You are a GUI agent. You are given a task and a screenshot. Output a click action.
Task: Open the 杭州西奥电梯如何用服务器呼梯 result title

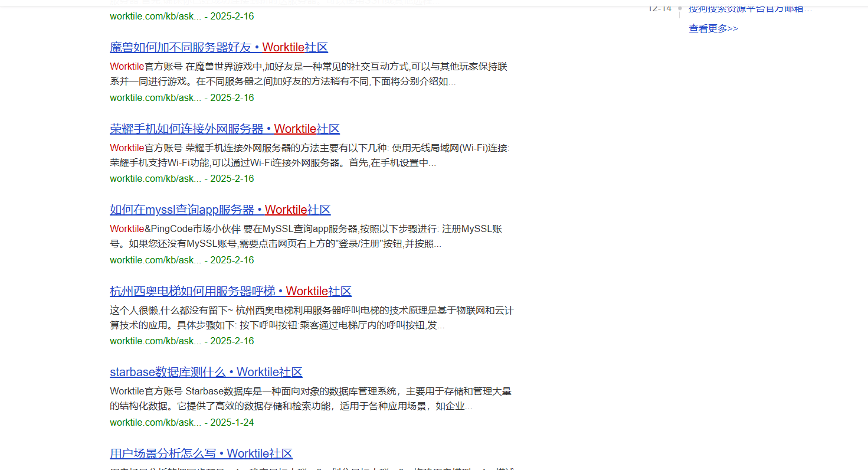click(231, 292)
